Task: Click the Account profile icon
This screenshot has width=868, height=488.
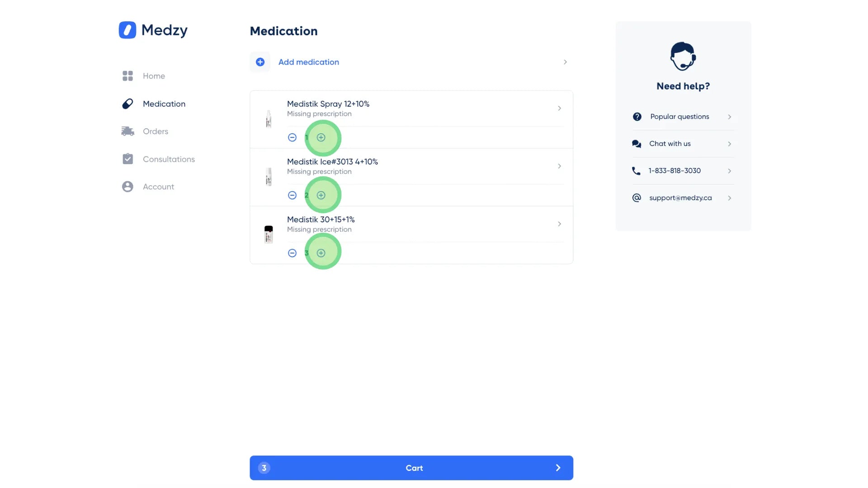Action: tap(127, 187)
